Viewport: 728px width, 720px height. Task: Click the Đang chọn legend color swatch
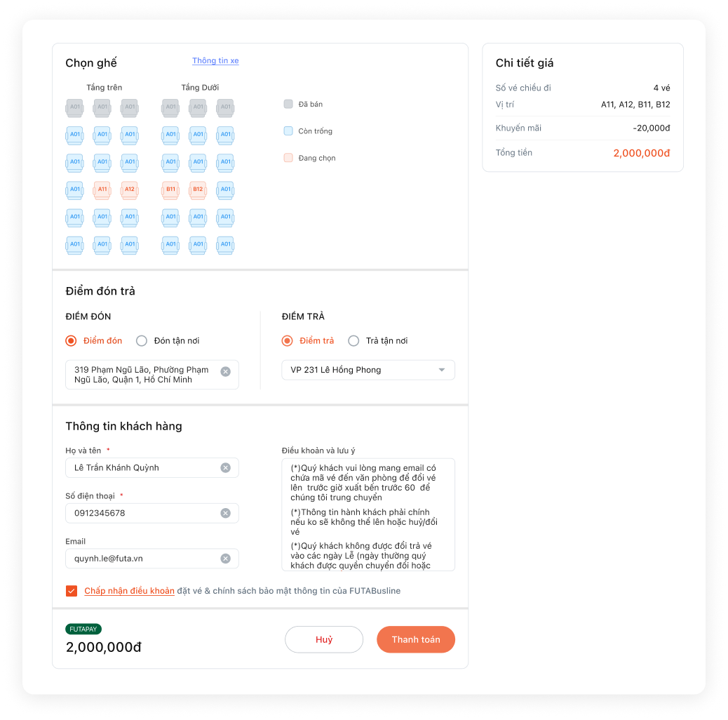pyautogui.click(x=288, y=158)
